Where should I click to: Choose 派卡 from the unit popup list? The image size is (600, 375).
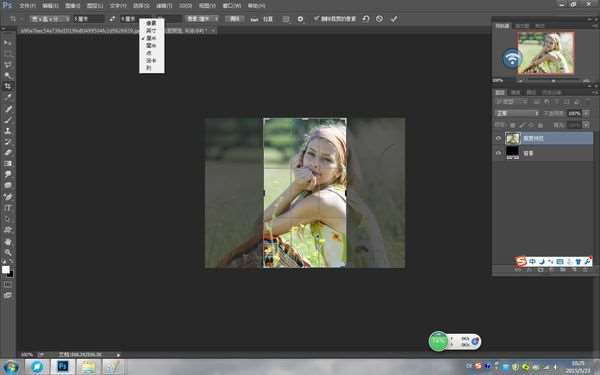(152, 60)
